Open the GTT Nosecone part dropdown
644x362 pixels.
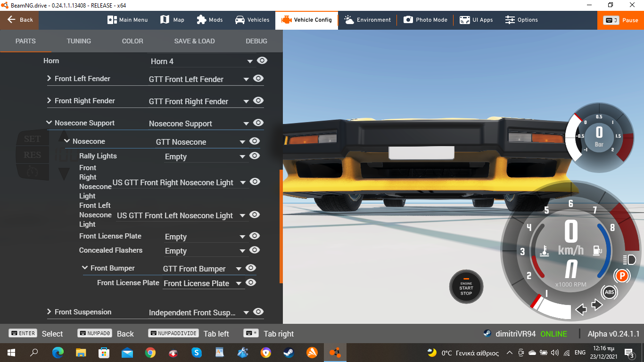point(201,142)
